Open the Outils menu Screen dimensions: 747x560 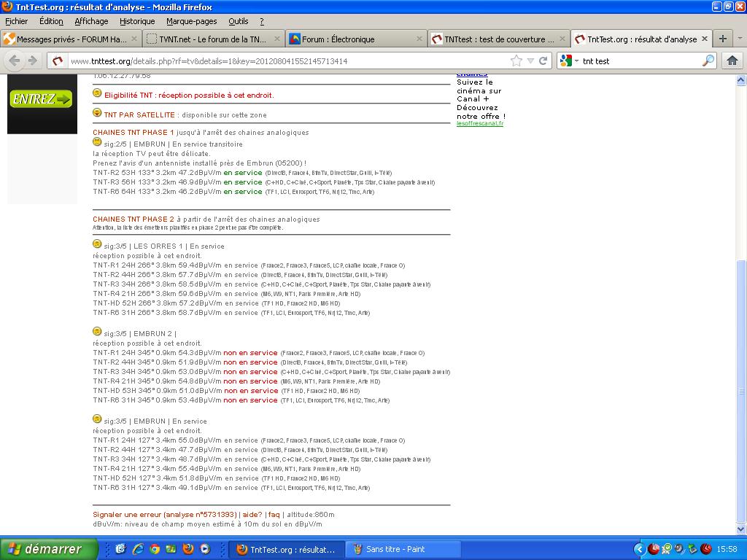point(239,21)
